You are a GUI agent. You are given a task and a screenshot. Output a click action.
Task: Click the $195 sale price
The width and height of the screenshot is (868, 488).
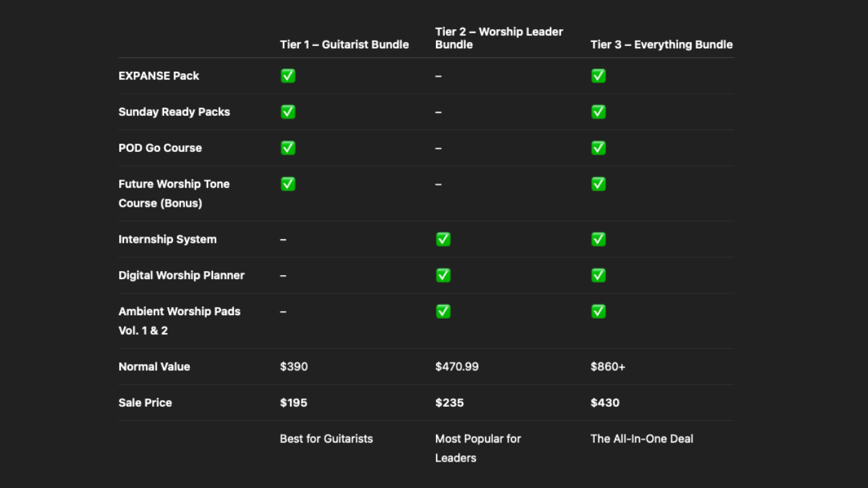point(294,403)
